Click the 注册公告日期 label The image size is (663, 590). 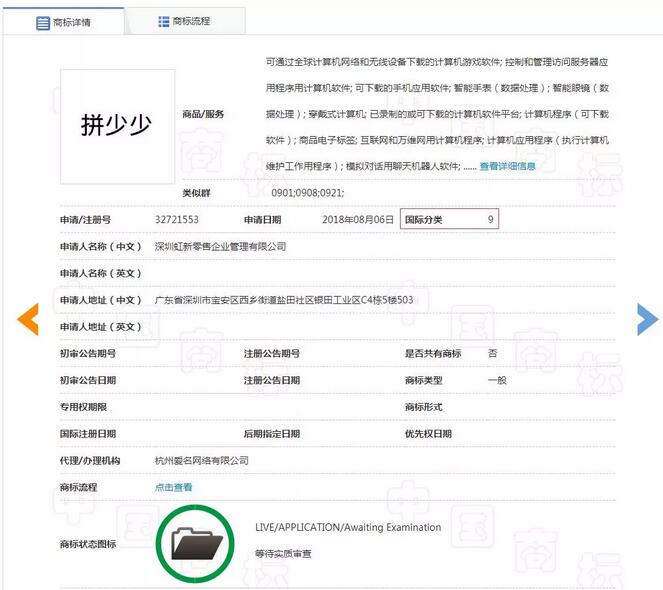coord(272,380)
